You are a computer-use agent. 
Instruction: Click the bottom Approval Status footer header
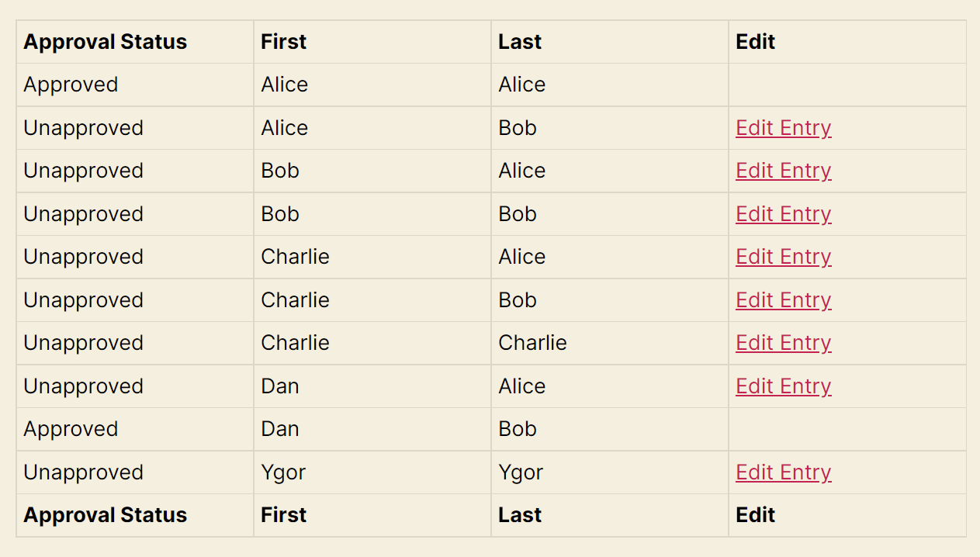pos(105,515)
